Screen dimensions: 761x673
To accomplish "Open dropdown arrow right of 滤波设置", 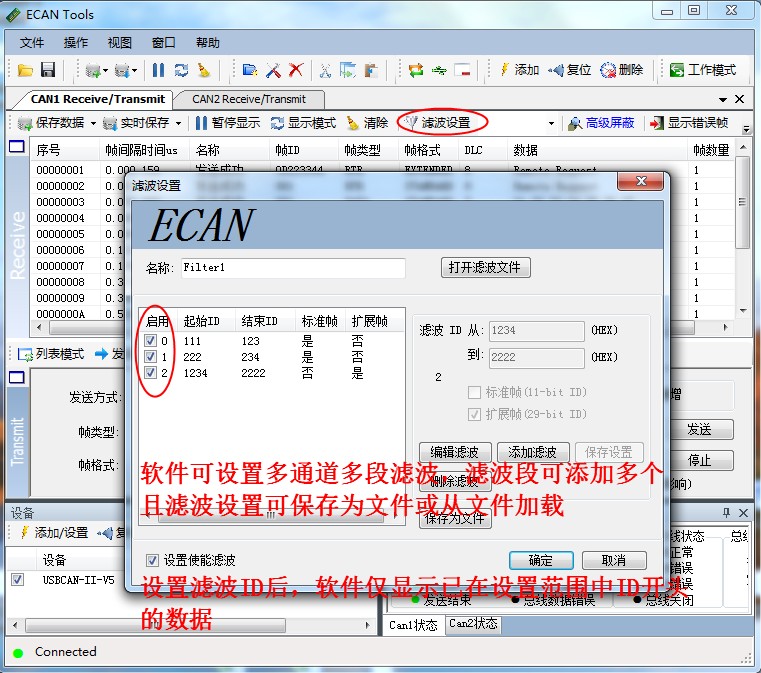I will pos(551,123).
